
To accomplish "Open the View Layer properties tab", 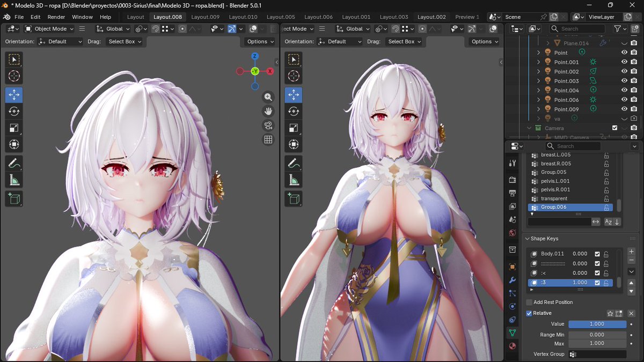I will tap(513, 206).
